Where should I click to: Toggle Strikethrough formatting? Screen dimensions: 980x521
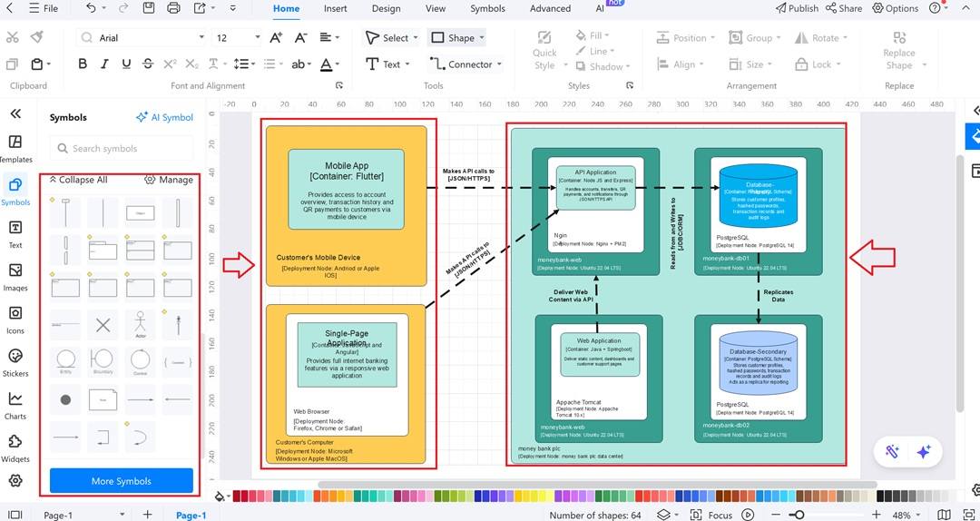point(148,64)
